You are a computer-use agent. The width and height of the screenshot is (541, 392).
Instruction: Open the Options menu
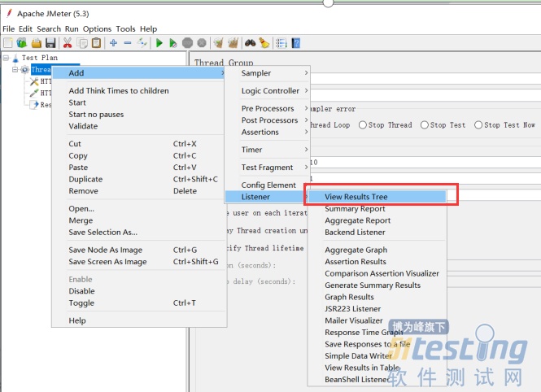[97, 29]
